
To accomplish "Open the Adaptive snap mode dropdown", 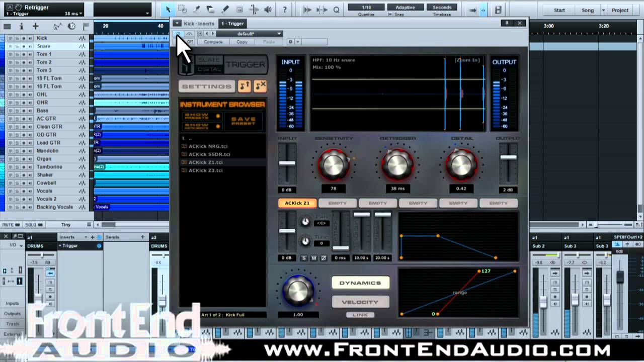I will click(405, 8).
